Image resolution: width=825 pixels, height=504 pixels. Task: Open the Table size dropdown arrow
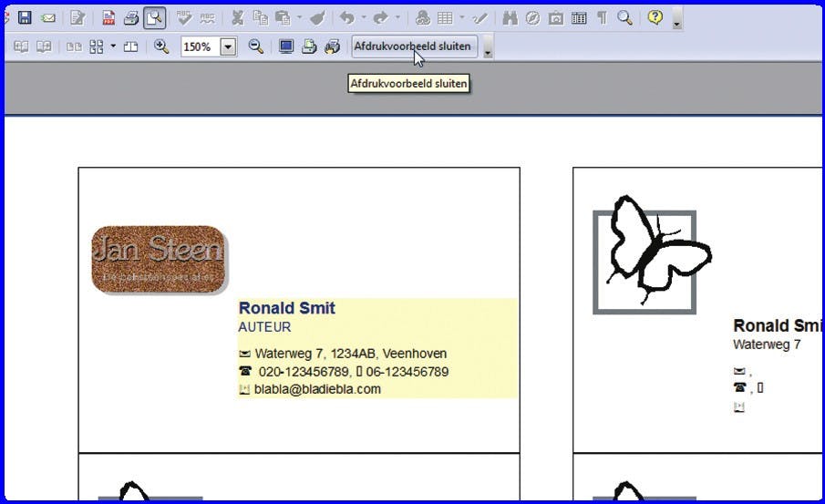[461, 18]
